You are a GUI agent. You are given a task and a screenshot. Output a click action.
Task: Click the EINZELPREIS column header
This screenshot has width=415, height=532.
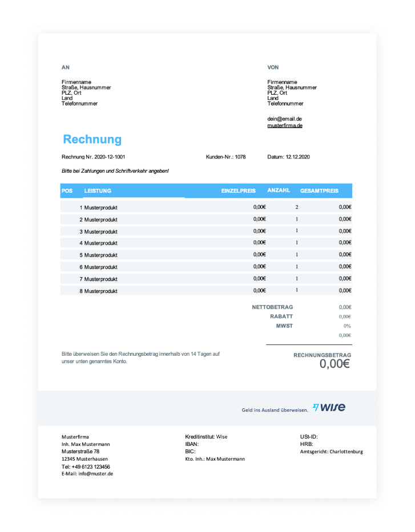point(238,191)
